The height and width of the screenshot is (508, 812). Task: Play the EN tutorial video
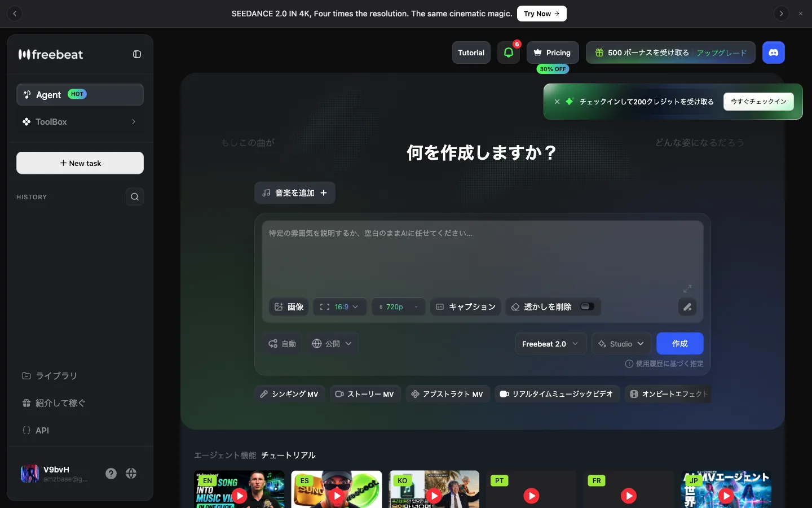(x=240, y=496)
